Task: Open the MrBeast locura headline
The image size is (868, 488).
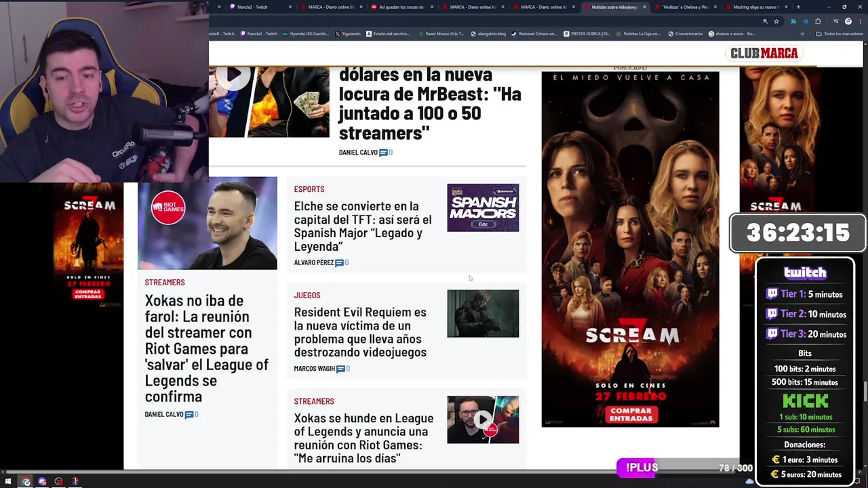Action: (430, 104)
